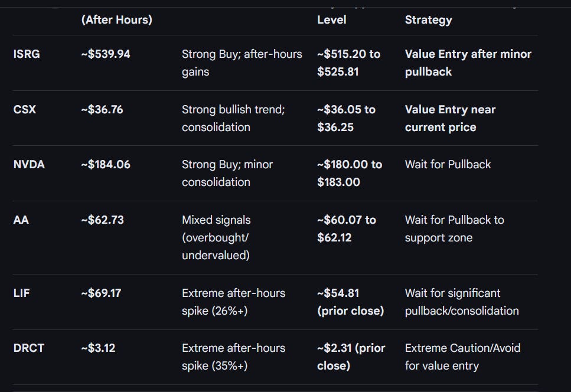Screen dimensions: 571x392
Task: Select "Value Entry near current price" strategy
Action: click(450, 118)
